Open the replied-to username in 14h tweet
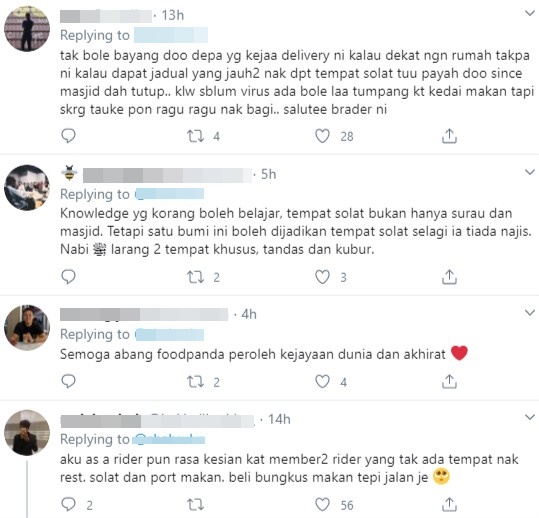Image resolution: width=539 pixels, height=518 pixels. 169,439
